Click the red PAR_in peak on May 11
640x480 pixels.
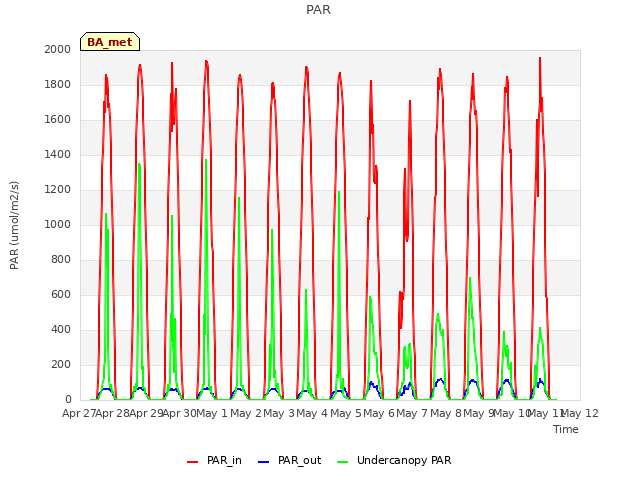(540, 58)
